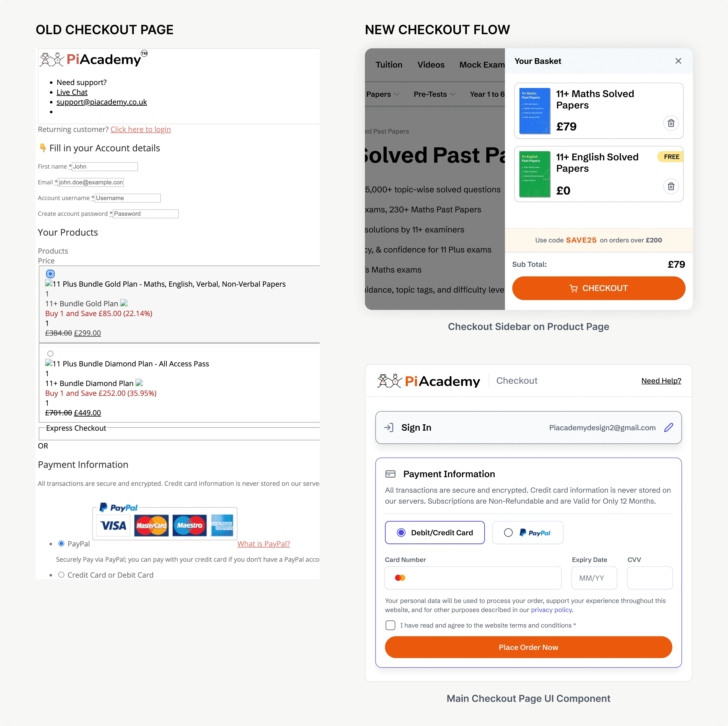Click the old checkout PiAcademy logo
Image resolution: width=728 pixels, height=726 pixels.
(94, 59)
